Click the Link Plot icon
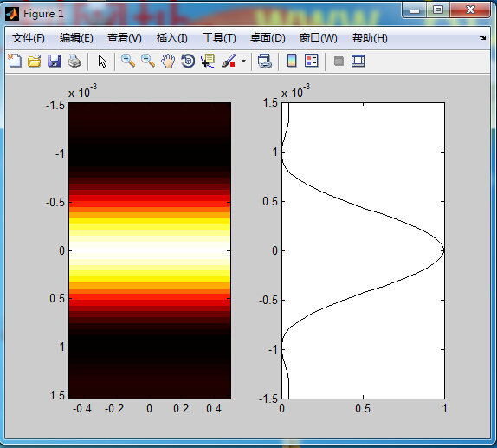 tap(264, 61)
